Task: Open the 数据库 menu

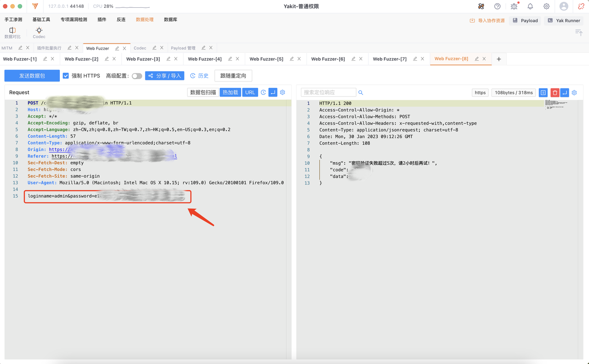Action: tap(171, 20)
